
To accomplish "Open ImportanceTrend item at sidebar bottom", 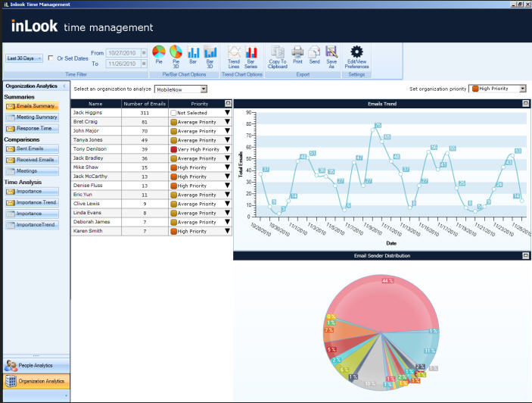I will 32,225.
